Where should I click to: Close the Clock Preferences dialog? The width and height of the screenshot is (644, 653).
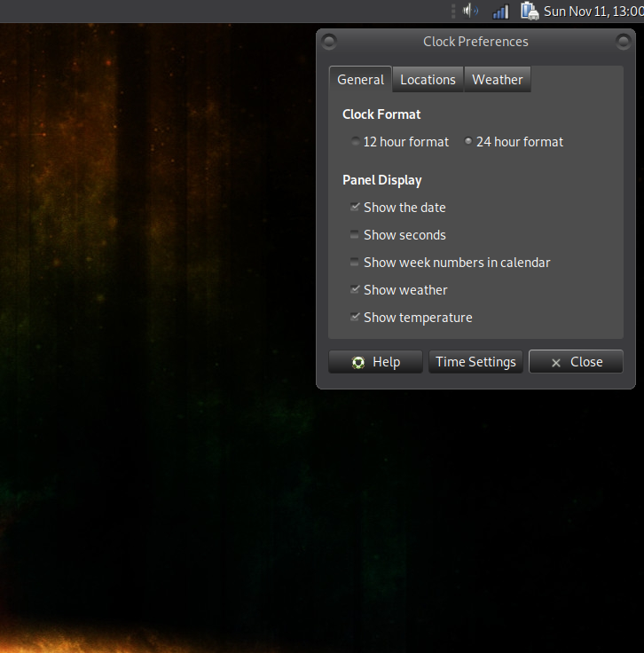click(x=577, y=361)
